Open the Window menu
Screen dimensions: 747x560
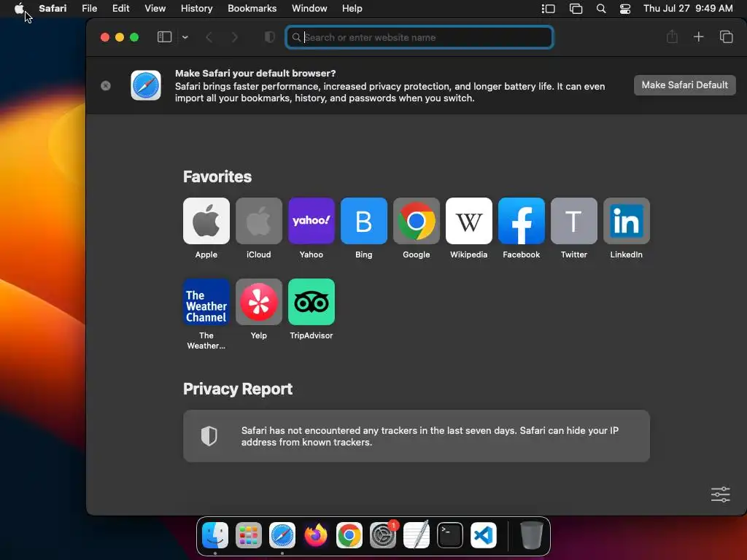(309, 9)
